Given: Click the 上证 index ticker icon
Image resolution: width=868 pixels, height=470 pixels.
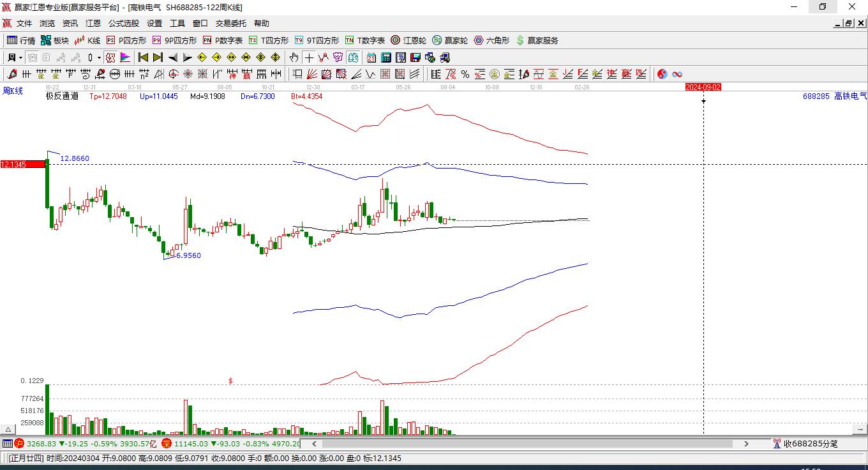Looking at the screenshot, I should 19,443.
